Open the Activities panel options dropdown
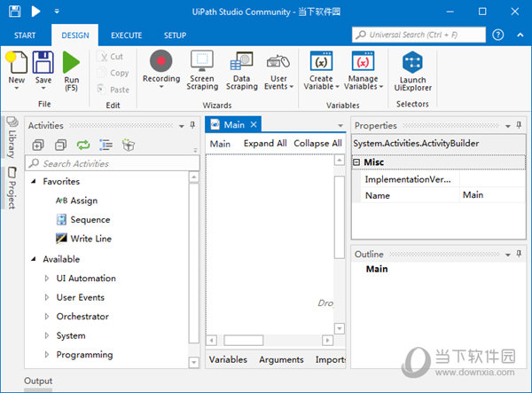This screenshot has height=393, width=532. 182,126
